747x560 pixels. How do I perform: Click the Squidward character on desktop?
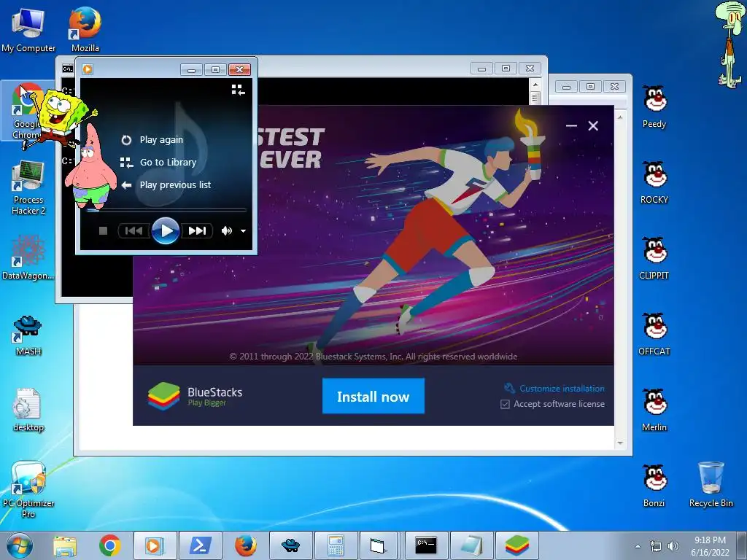tap(729, 44)
